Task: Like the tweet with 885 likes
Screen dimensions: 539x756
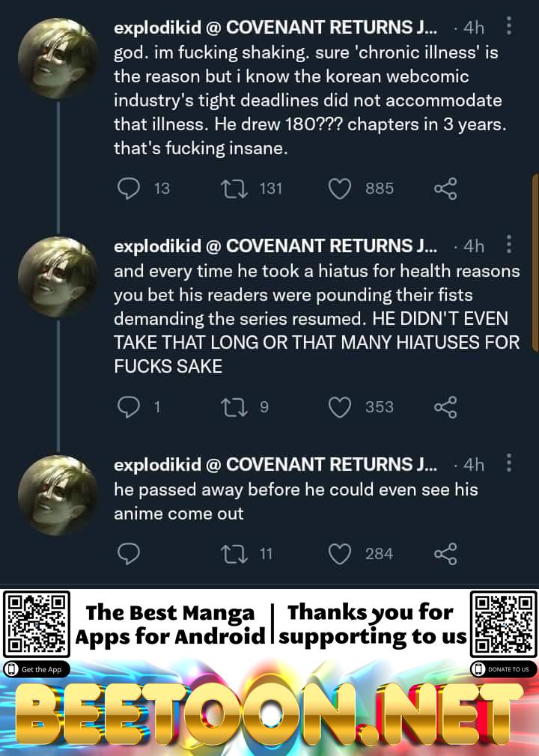Action: 340,189
